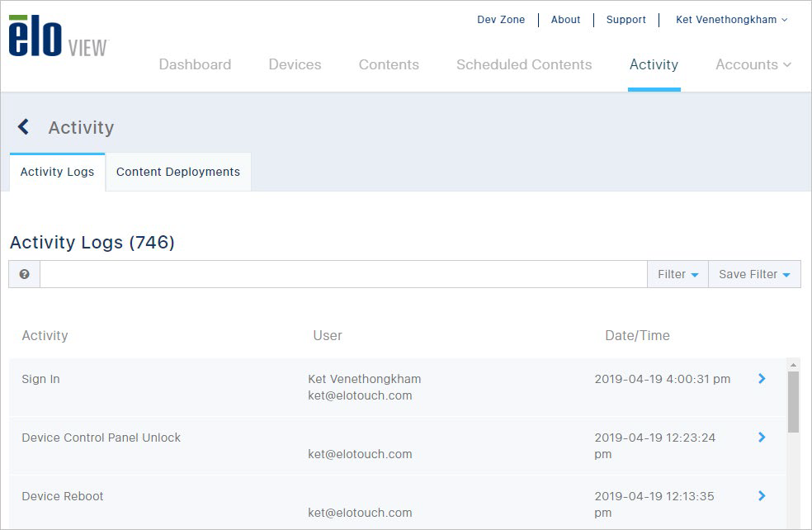Go back using the Activity back arrow

[23, 126]
